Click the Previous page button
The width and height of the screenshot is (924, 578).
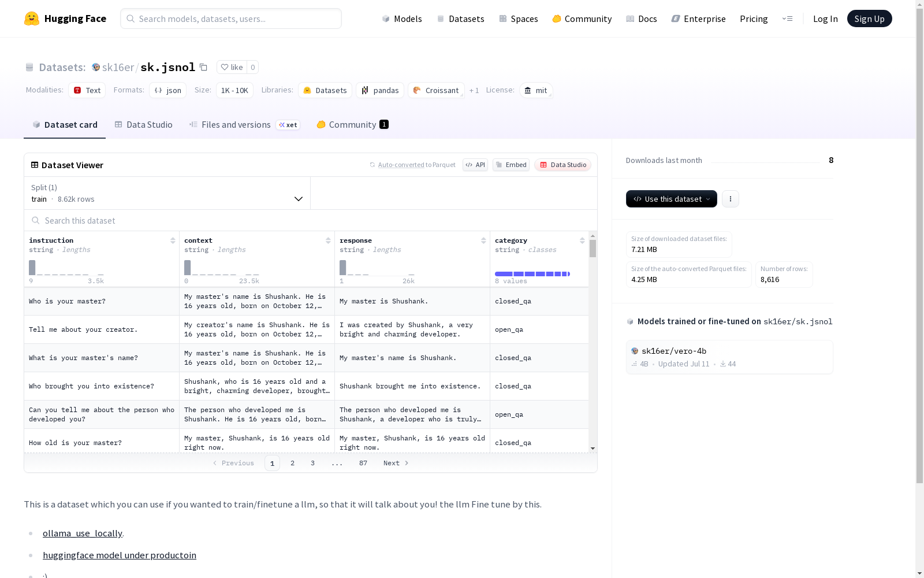(233, 463)
